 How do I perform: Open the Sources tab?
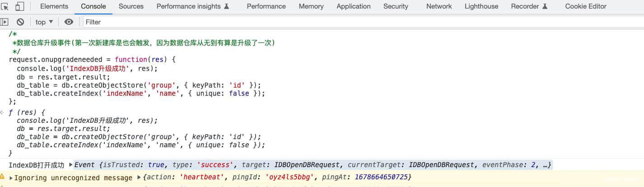131,6
